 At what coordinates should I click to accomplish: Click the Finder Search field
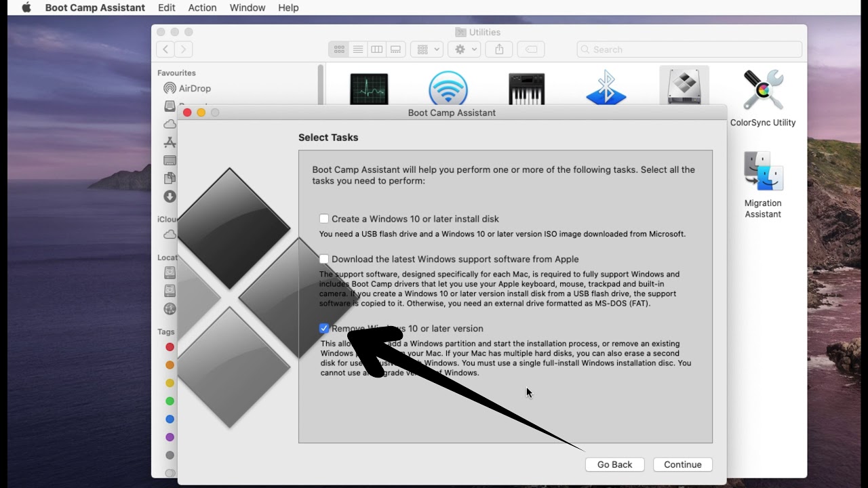tap(689, 49)
